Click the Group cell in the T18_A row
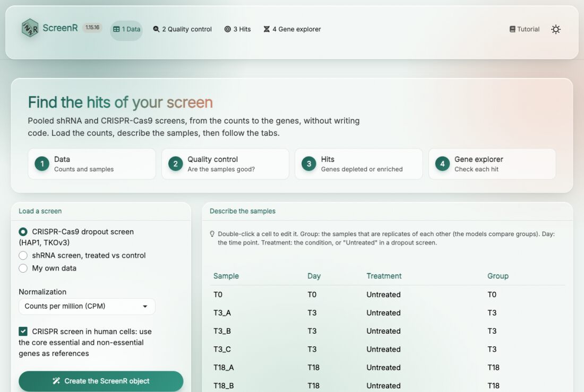Screen dimensions: 584x392 [494, 368]
